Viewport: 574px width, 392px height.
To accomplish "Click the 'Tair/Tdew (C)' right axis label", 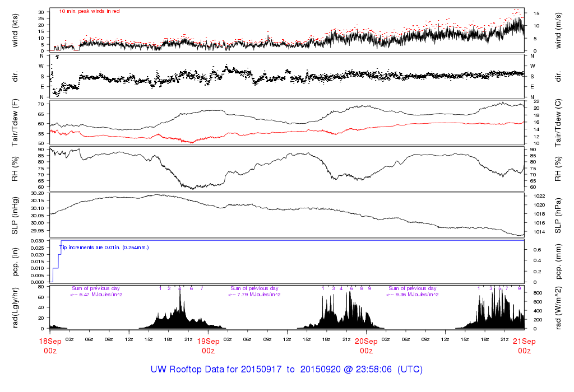I will (559, 122).
